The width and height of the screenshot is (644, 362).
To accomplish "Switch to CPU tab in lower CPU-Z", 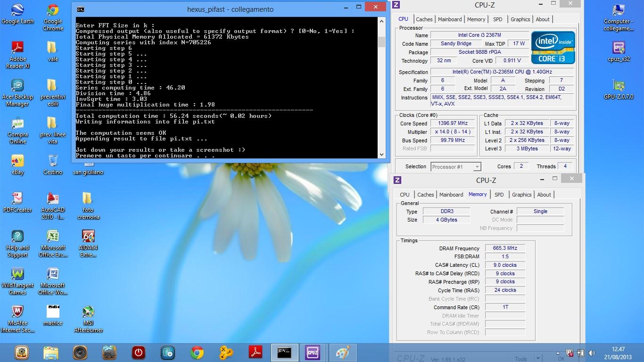I will click(405, 195).
